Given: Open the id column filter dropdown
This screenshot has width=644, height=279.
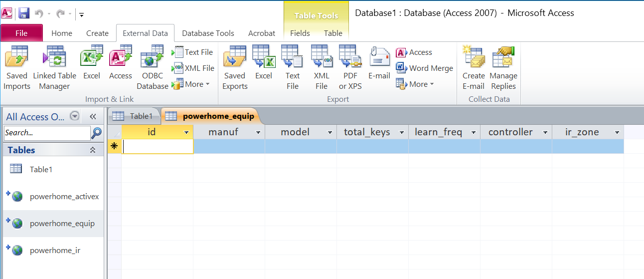Looking at the screenshot, I should tap(187, 132).
